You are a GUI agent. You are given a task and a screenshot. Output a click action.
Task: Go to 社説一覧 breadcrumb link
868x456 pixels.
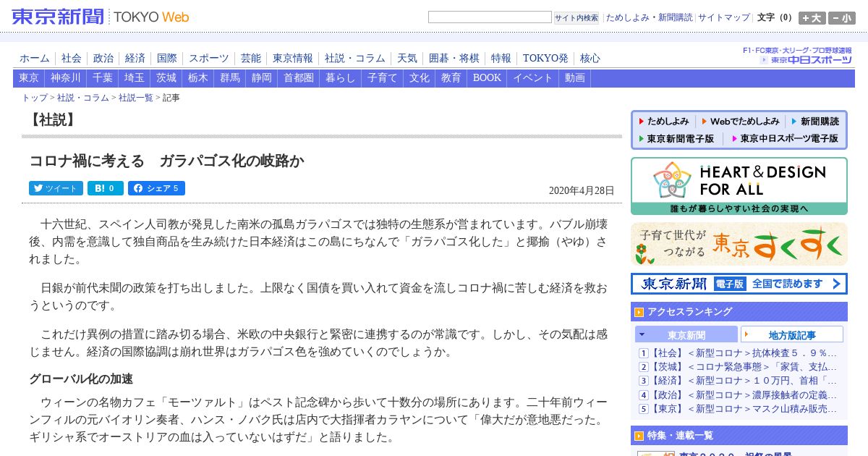136,98
